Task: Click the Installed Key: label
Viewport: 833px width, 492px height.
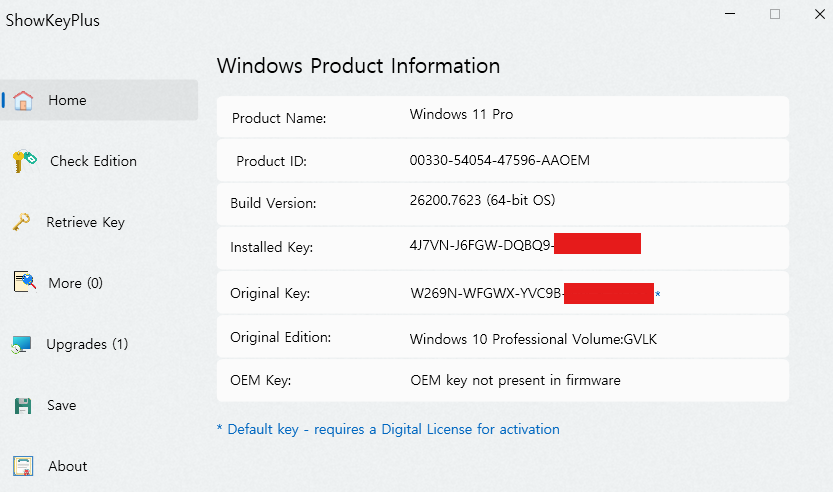Action: [271, 247]
